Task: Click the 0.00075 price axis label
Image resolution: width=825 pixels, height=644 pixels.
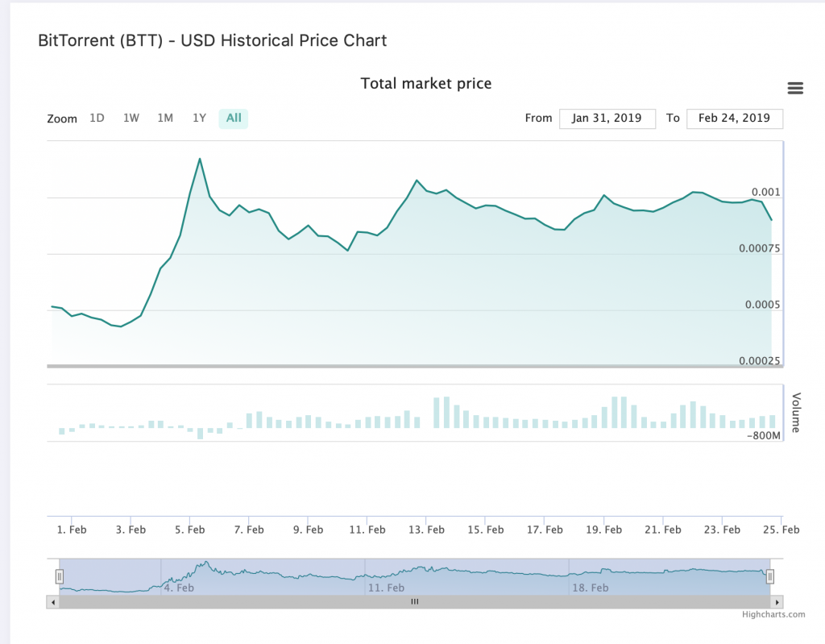Action: (x=759, y=248)
